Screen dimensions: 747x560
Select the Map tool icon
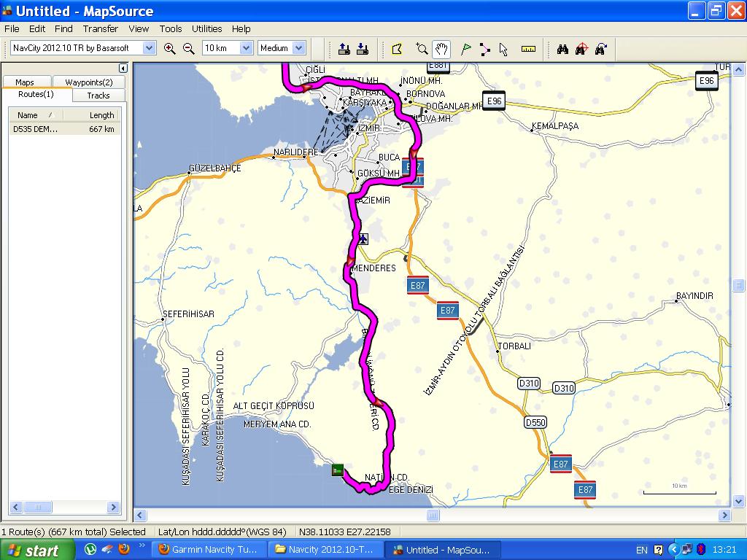coord(397,49)
